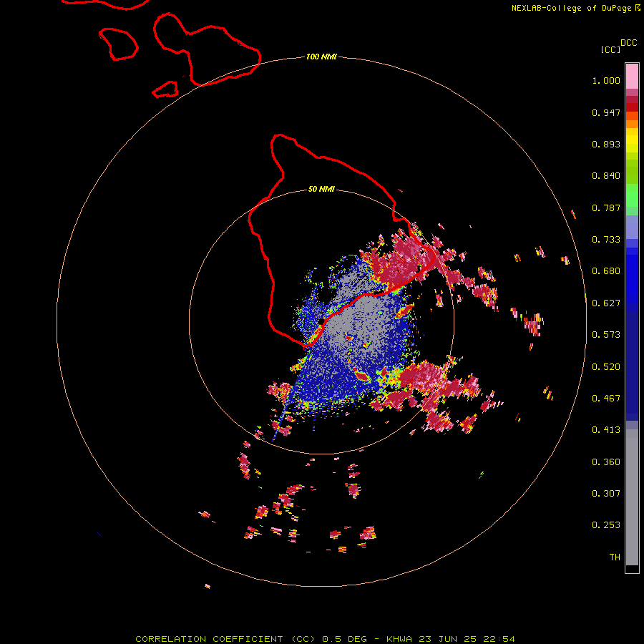Click the 0.520 scale value
Image resolution: width=644 pixels, height=644 pixels.
tap(606, 367)
